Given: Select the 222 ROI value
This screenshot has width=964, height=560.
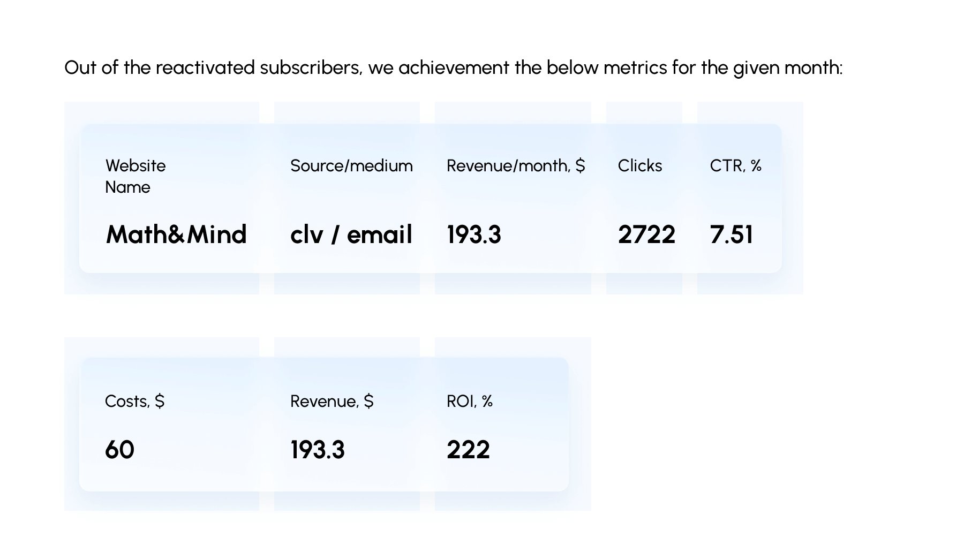Looking at the screenshot, I should point(468,450).
